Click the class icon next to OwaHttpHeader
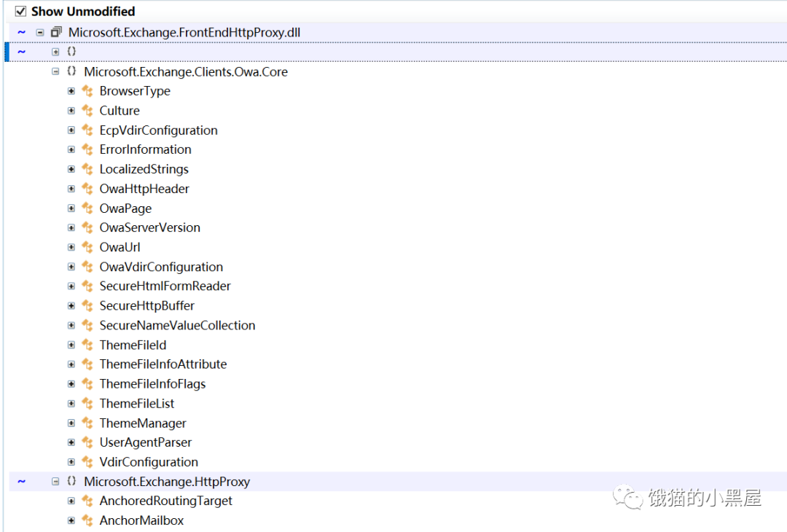 [x=88, y=189]
